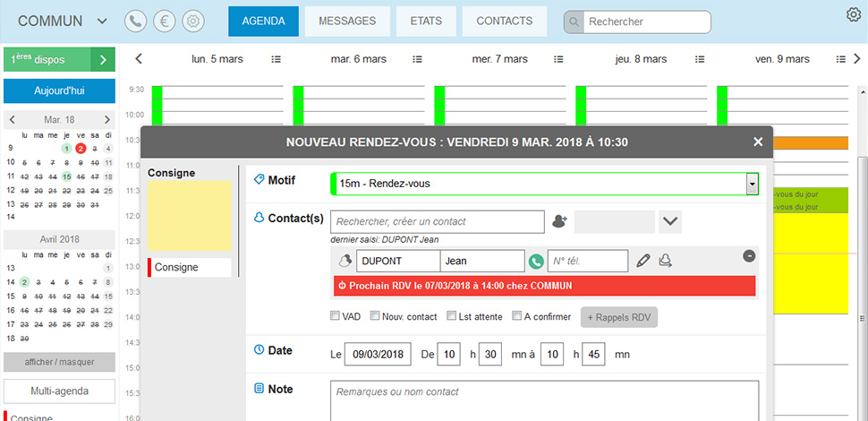
Task: Open the COMMUN agenda dropdown
Action: click(102, 21)
